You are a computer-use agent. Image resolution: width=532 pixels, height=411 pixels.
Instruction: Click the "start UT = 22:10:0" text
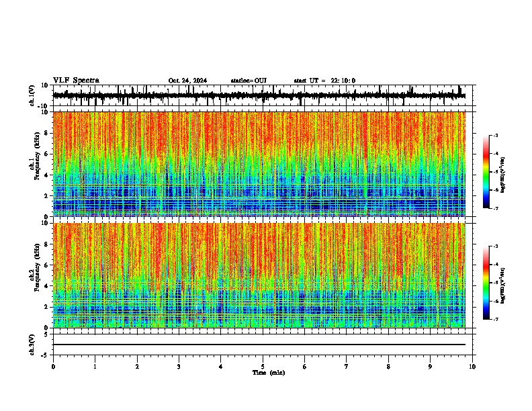coord(324,81)
